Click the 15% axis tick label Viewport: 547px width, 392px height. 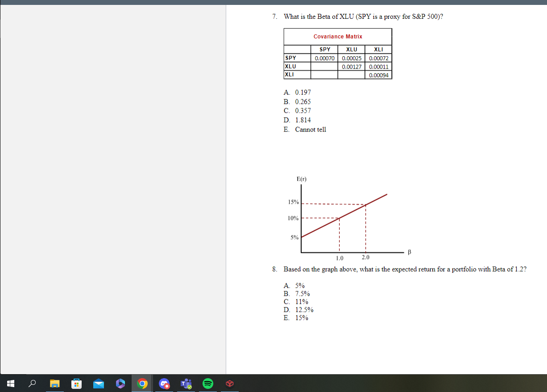[293, 202]
